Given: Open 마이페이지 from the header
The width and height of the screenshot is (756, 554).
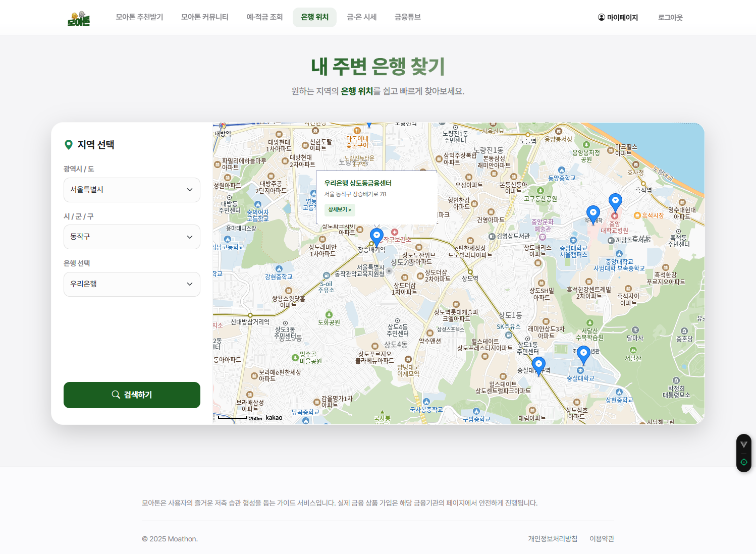Looking at the screenshot, I should click(618, 18).
